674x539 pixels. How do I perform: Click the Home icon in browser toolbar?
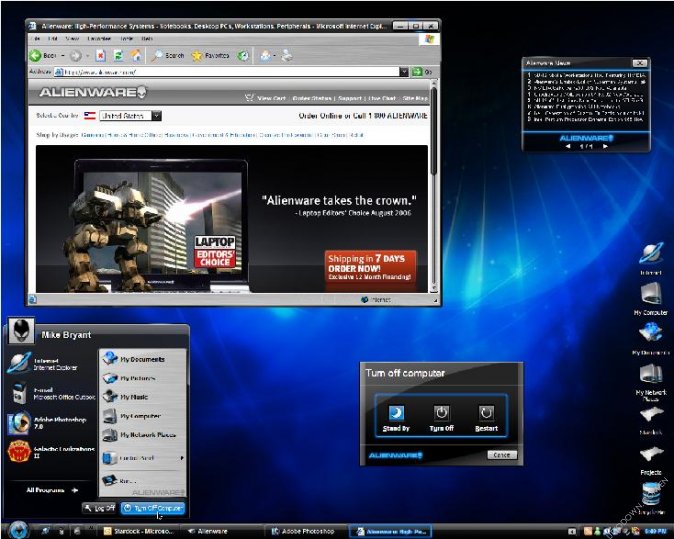136,56
